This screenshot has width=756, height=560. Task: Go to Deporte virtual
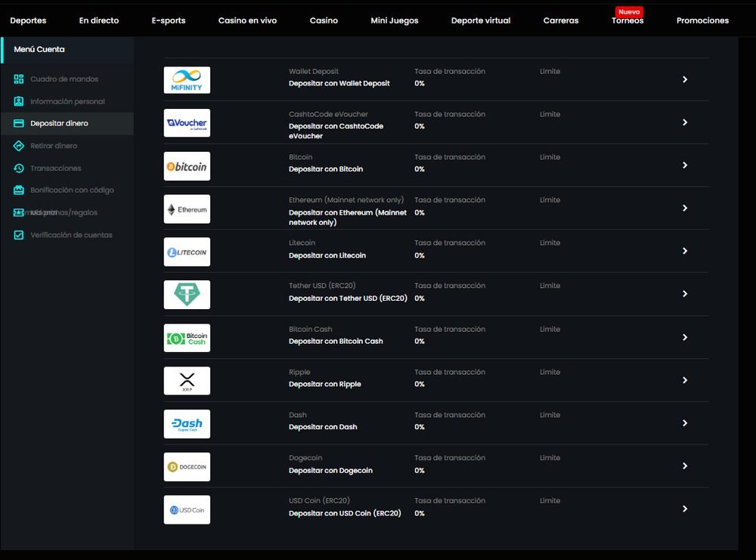point(481,20)
